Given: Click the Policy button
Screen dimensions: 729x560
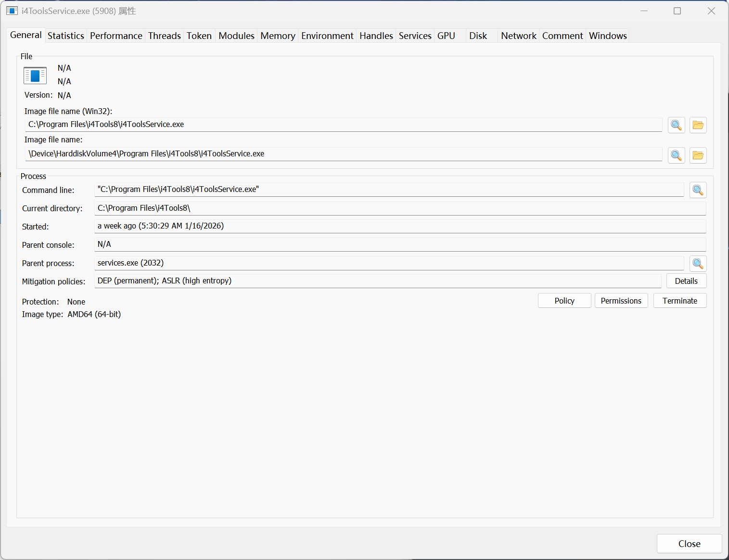Looking at the screenshot, I should pos(564,301).
